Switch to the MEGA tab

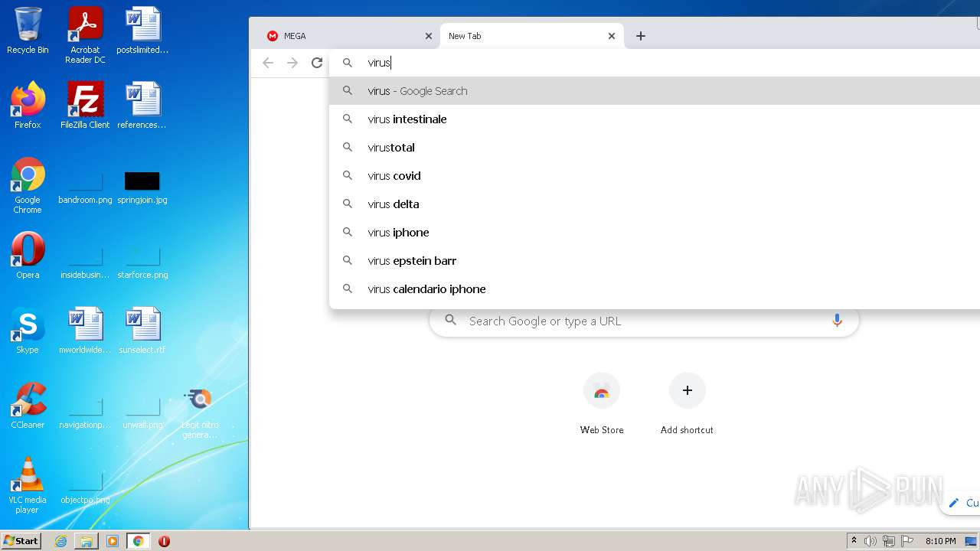click(x=345, y=36)
